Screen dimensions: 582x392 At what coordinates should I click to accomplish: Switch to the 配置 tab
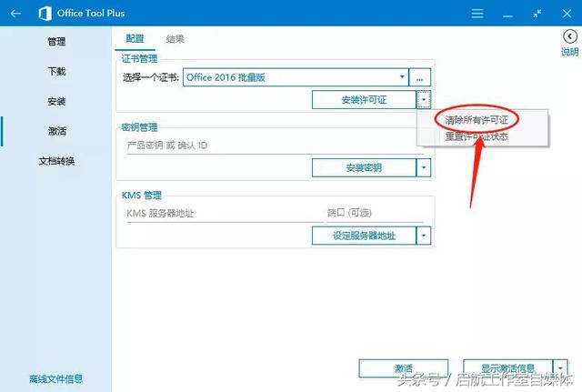[x=135, y=38]
